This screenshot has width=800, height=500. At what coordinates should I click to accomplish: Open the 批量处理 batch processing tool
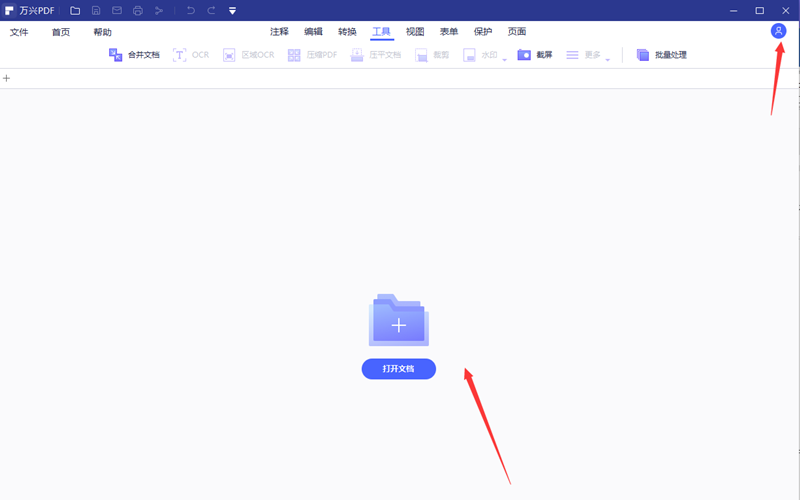(661, 55)
